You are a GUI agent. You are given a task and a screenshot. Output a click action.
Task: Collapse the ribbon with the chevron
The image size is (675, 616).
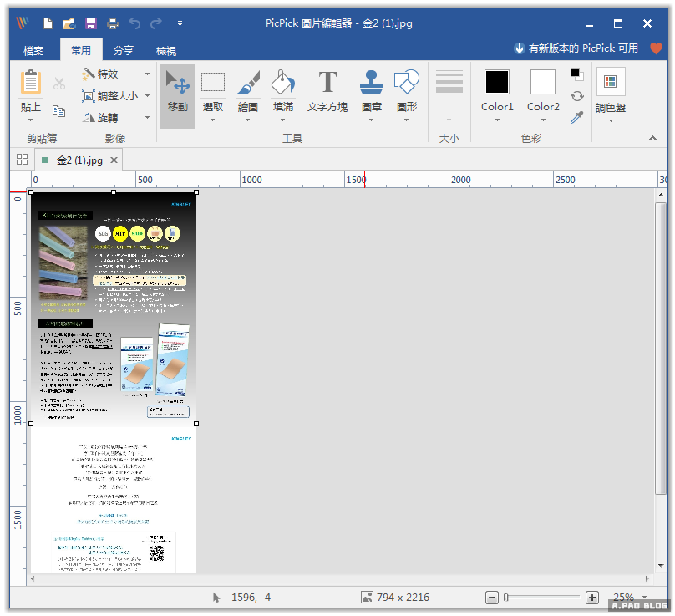(653, 138)
